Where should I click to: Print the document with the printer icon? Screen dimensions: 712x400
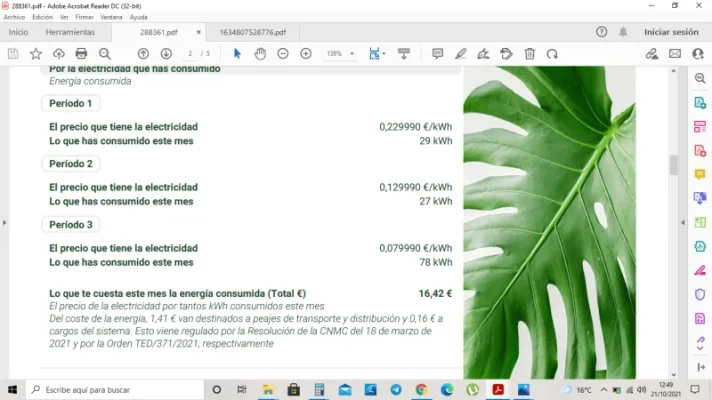[x=81, y=54]
